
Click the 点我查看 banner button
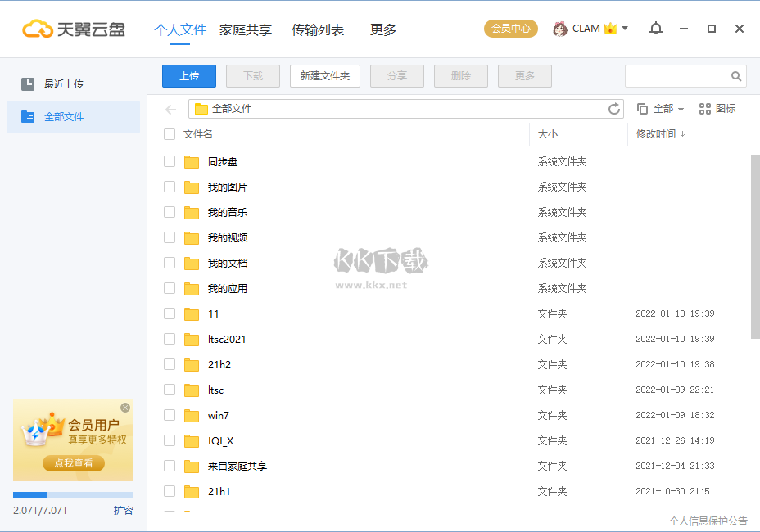point(74,463)
